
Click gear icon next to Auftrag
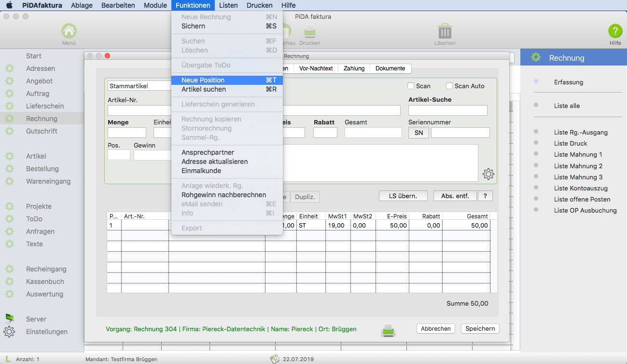tap(10, 94)
